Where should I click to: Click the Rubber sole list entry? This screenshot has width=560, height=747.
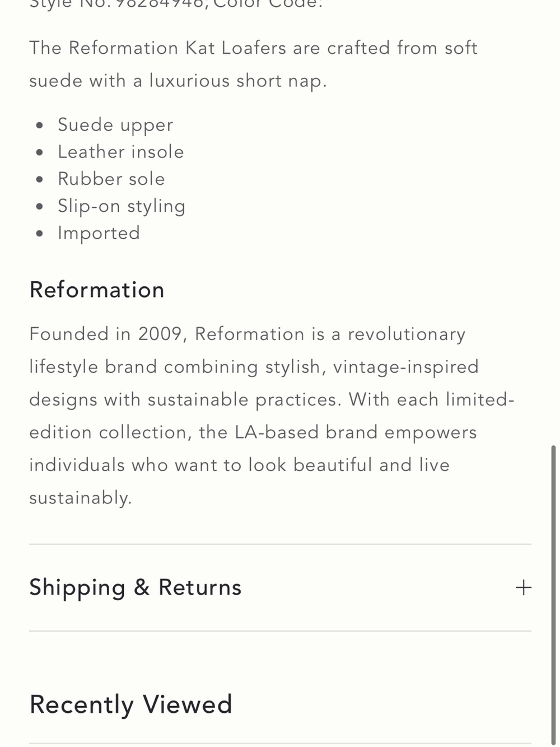[x=111, y=179]
